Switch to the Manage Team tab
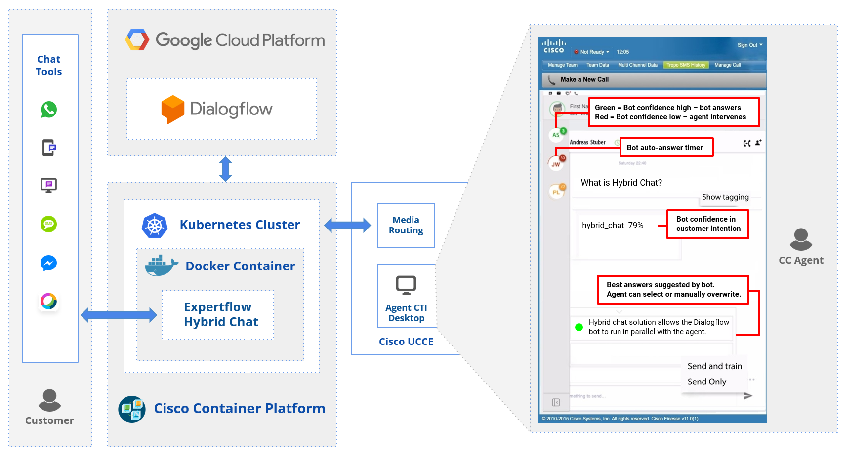 click(562, 65)
